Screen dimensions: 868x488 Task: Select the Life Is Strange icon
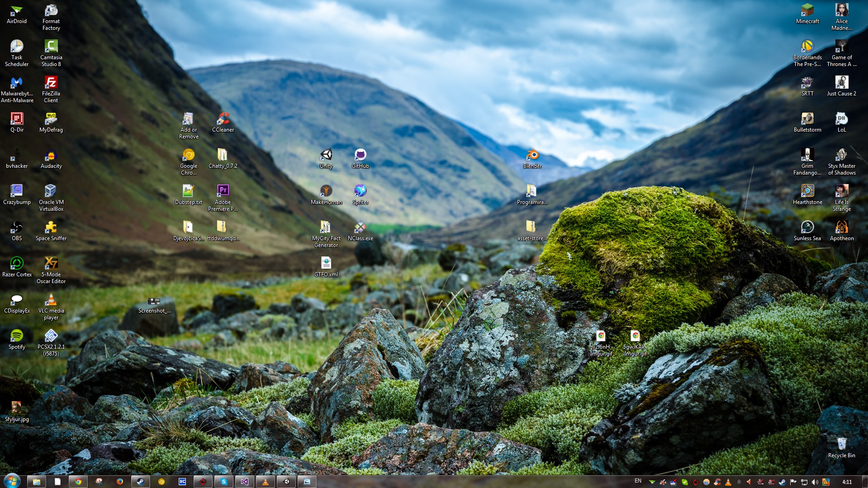842,198
